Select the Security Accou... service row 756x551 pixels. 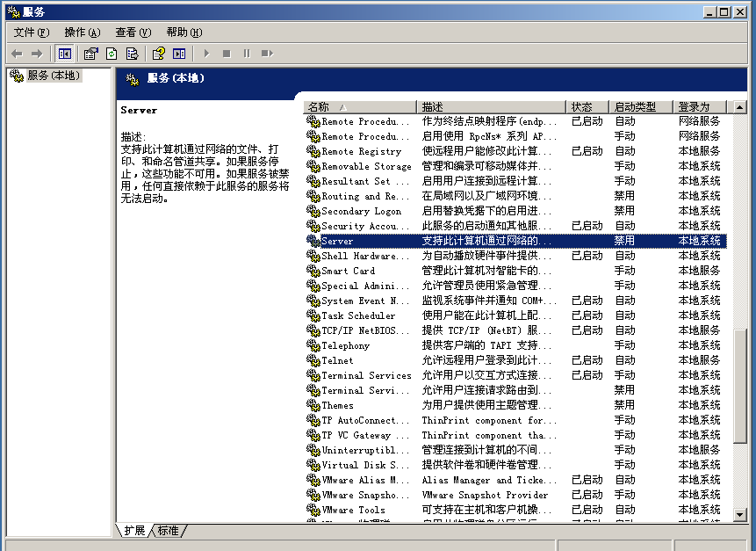(x=515, y=226)
